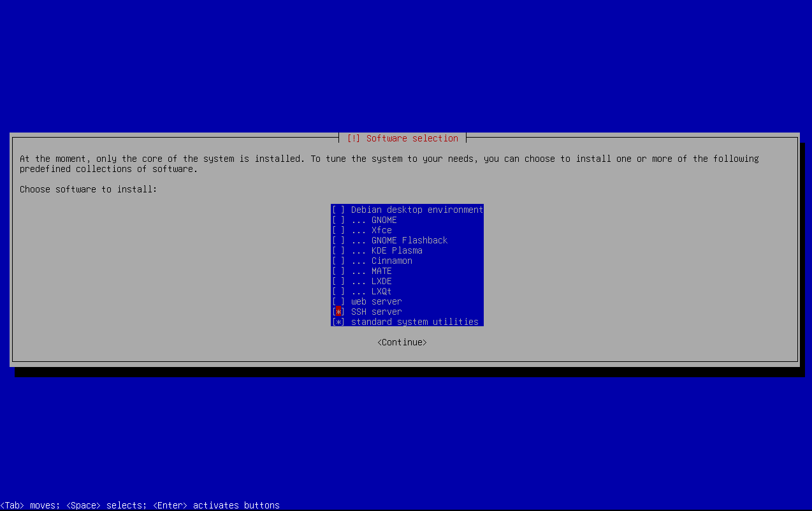Image resolution: width=812 pixels, height=511 pixels.
Task: Deselect the SSH server checkbox
Action: coord(338,312)
